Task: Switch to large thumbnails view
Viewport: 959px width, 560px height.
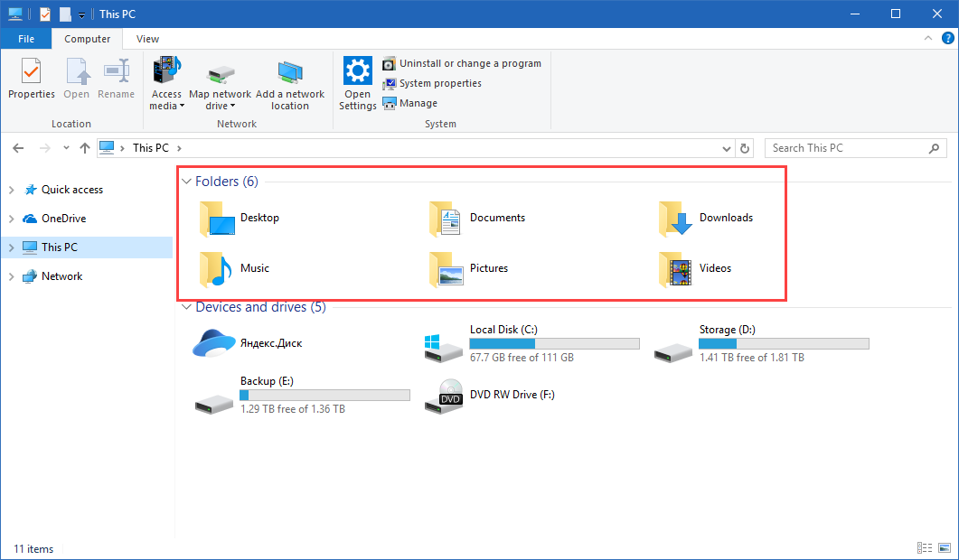Action: pos(944,547)
